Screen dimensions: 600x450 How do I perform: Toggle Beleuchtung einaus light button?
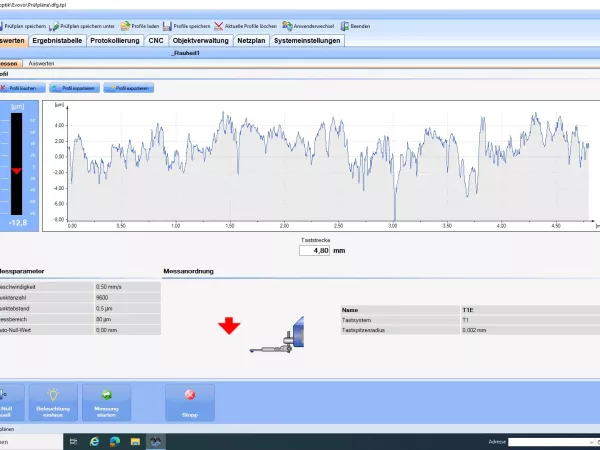(52, 402)
